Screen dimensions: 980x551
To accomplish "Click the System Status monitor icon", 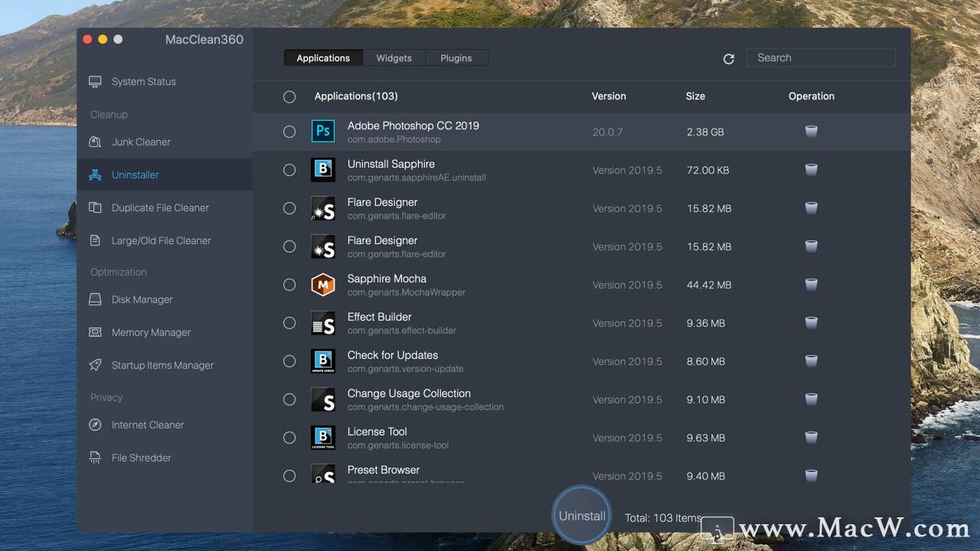I will [x=95, y=82].
